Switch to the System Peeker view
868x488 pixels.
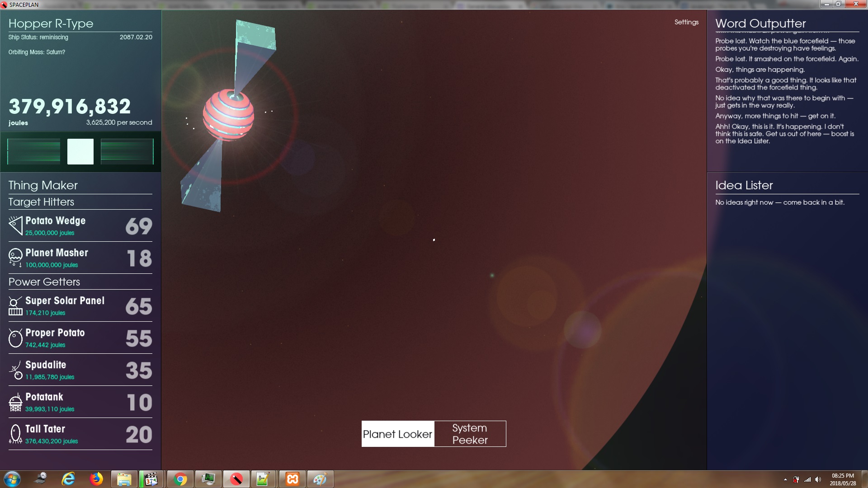(470, 434)
